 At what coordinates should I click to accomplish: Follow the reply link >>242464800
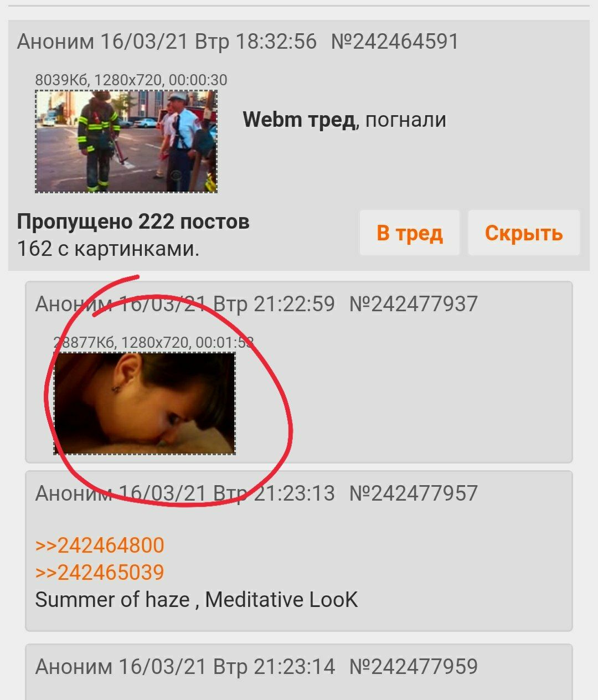point(100,545)
